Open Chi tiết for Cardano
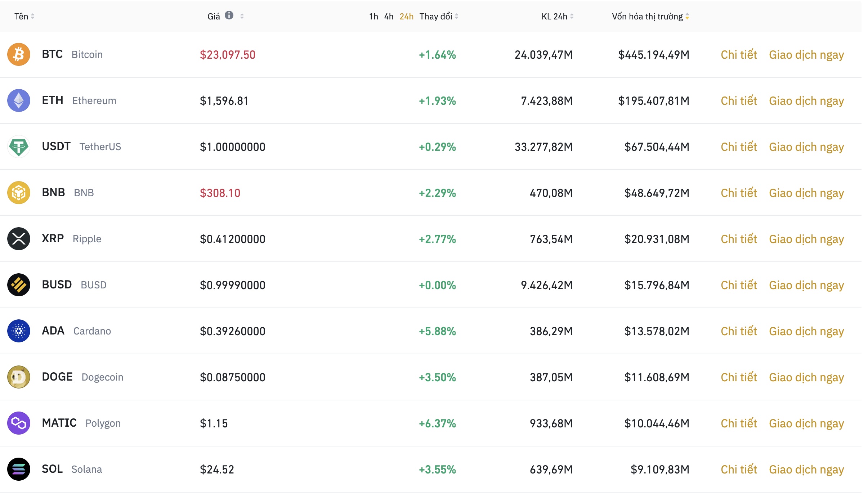 739,331
